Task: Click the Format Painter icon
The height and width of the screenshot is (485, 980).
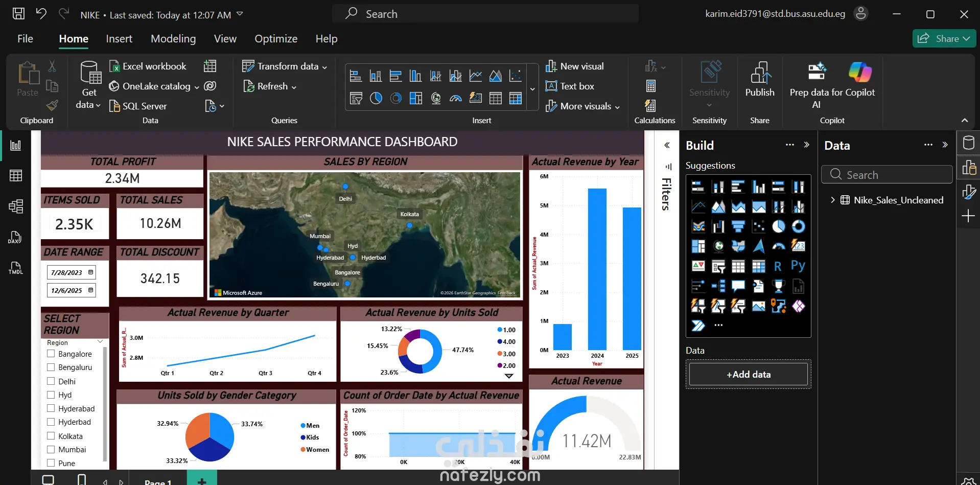Action: (x=52, y=106)
